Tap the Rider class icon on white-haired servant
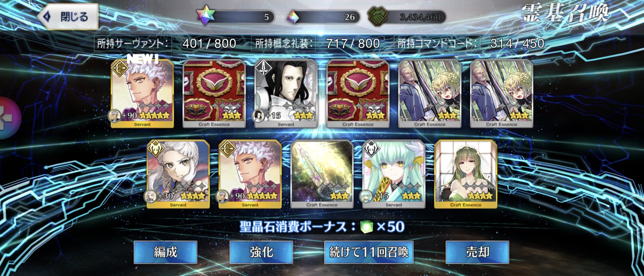 [156, 149]
